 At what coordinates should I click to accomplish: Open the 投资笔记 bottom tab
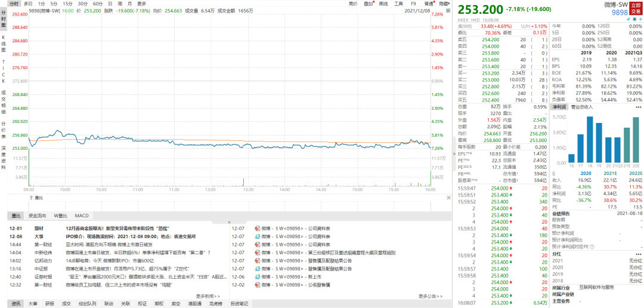240,304
